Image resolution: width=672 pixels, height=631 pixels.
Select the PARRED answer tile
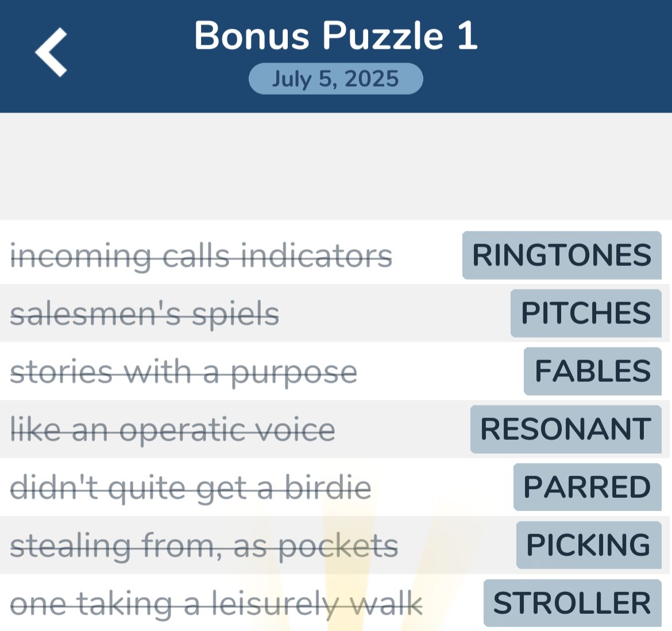click(587, 487)
